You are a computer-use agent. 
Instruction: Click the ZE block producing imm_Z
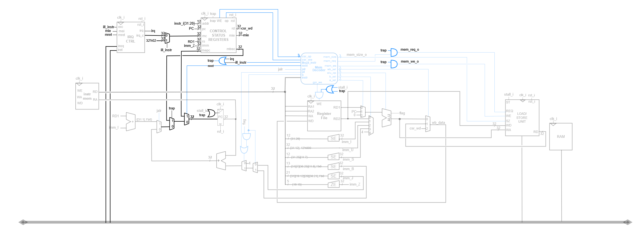pyautogui.click(x=333, y=184)
